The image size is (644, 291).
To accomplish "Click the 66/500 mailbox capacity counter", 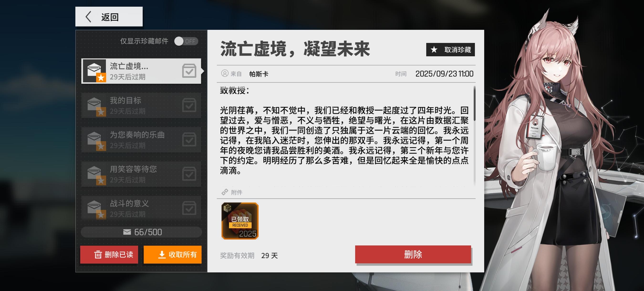I will point(141,232).
